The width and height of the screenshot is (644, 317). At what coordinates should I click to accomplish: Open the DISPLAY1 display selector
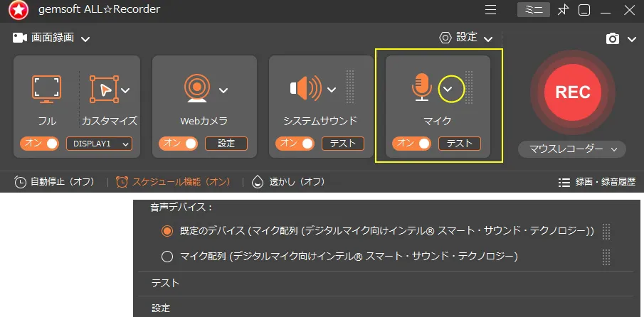click(x=100, y=144)
